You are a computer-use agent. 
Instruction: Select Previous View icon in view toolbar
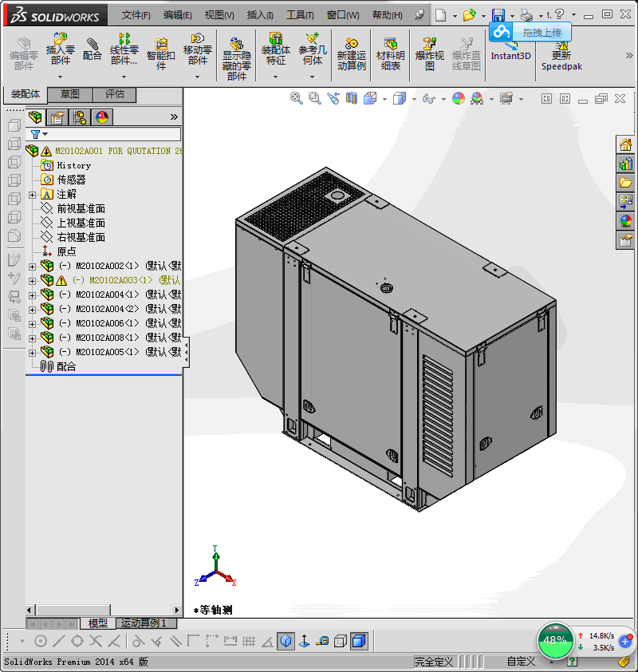333,99
